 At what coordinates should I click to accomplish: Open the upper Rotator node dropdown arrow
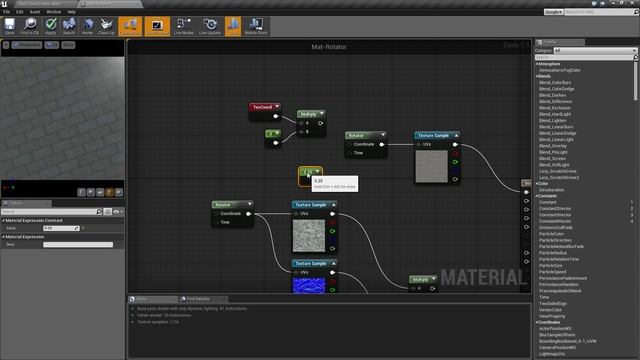coord(383,135)
